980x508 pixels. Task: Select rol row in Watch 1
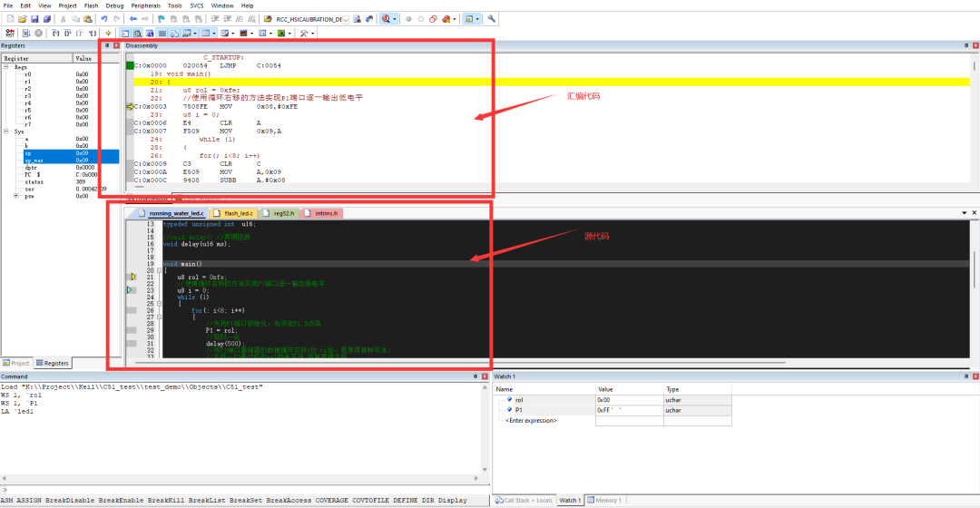pyautogui.click(x=612, y=400)
